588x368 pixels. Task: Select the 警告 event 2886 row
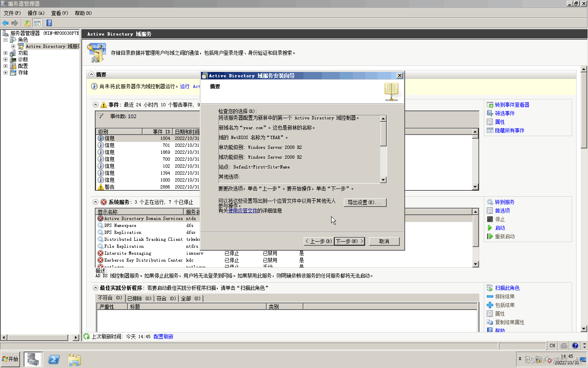tap(284, 187)
